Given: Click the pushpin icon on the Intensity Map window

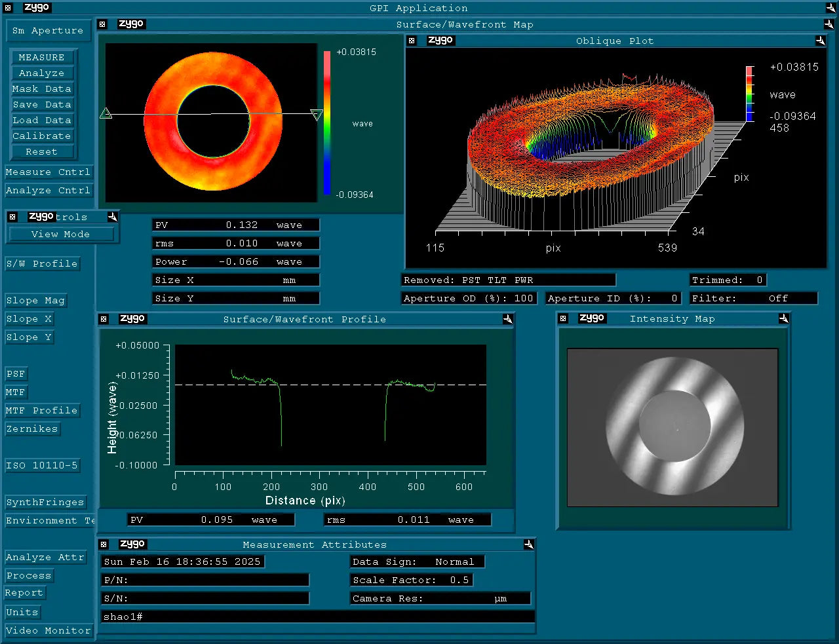Looking at the screenshot, I should [x=783, y=319].
